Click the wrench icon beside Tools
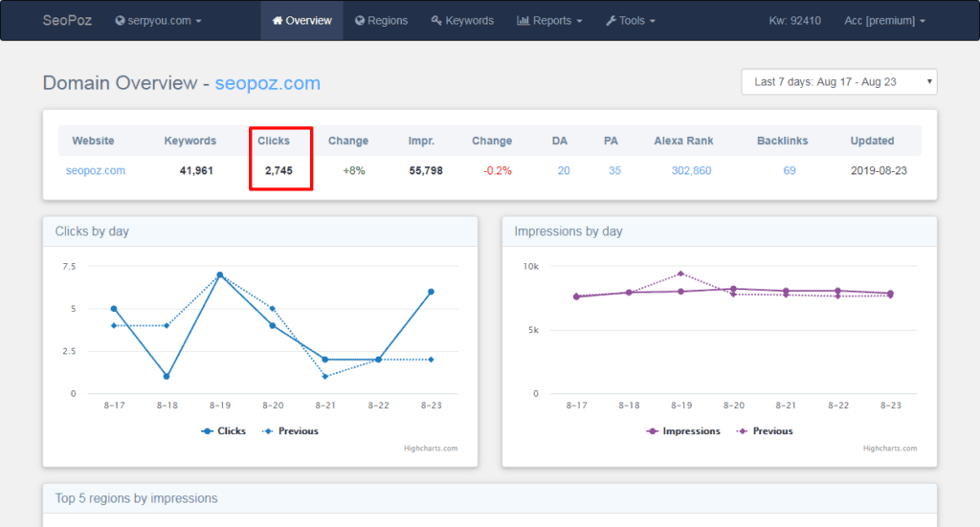This screenshot has width=980, height=527. pos(612,21)
